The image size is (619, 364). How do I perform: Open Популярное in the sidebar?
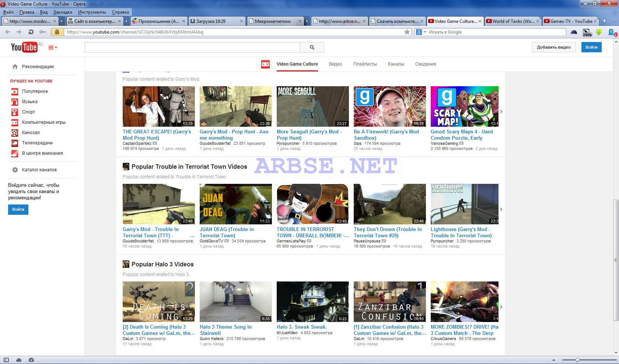pos(35,91)
